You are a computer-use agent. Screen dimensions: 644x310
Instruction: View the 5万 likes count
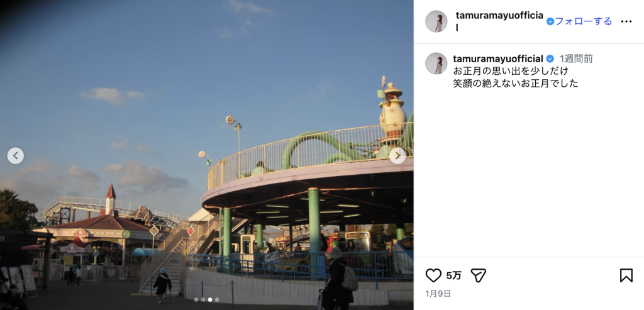point(454,275)
